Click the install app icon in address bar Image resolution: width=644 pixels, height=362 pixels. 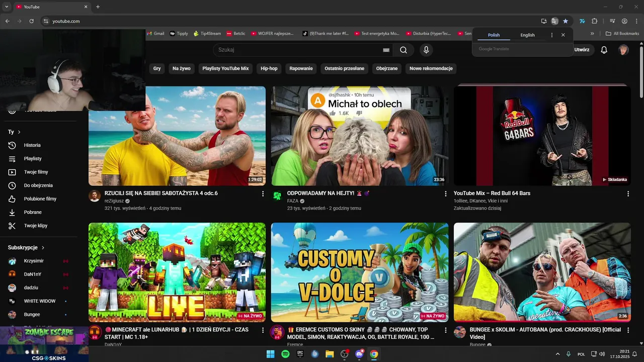(x=544, y=21)
